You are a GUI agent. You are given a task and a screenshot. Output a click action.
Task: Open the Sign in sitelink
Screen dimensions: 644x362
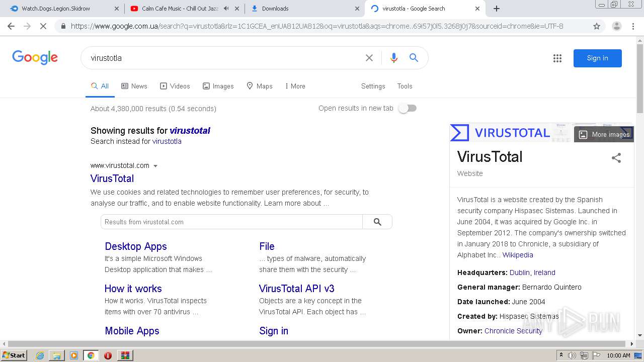[x=274, y=331]
